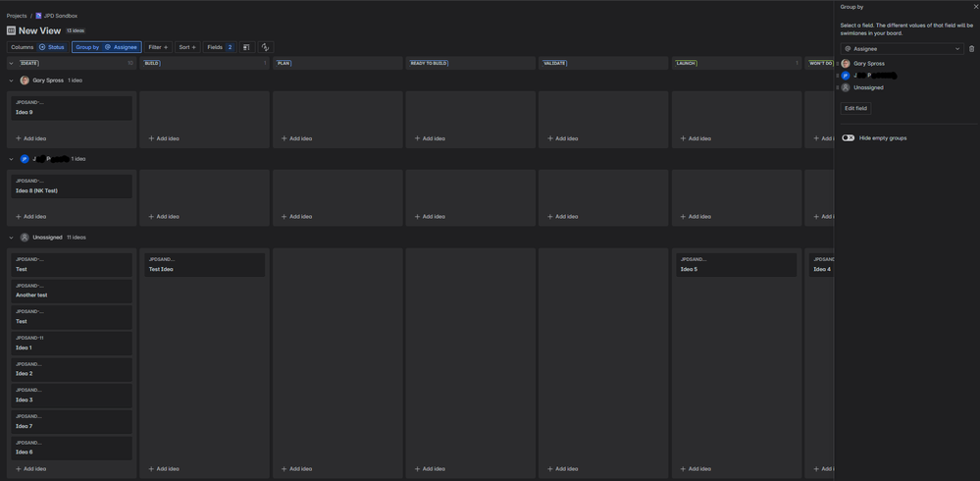Open the card layout options icon

pos(247,47)
